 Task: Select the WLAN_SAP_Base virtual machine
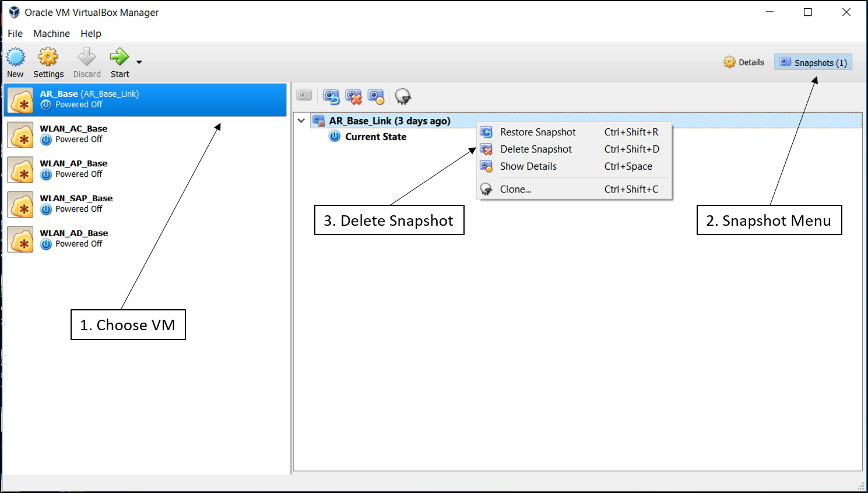click(146, 204)
